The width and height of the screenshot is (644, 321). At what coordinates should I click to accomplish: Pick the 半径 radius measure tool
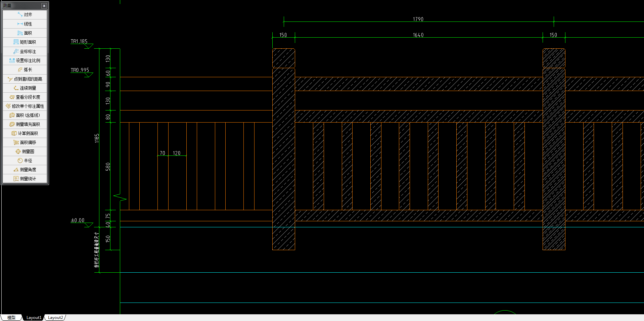[25, 160]
